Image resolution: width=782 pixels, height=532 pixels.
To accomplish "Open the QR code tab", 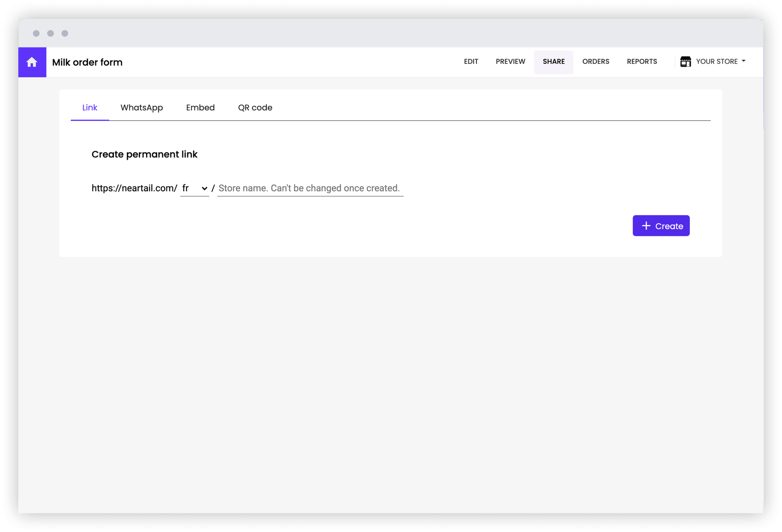I will point(255,107).
